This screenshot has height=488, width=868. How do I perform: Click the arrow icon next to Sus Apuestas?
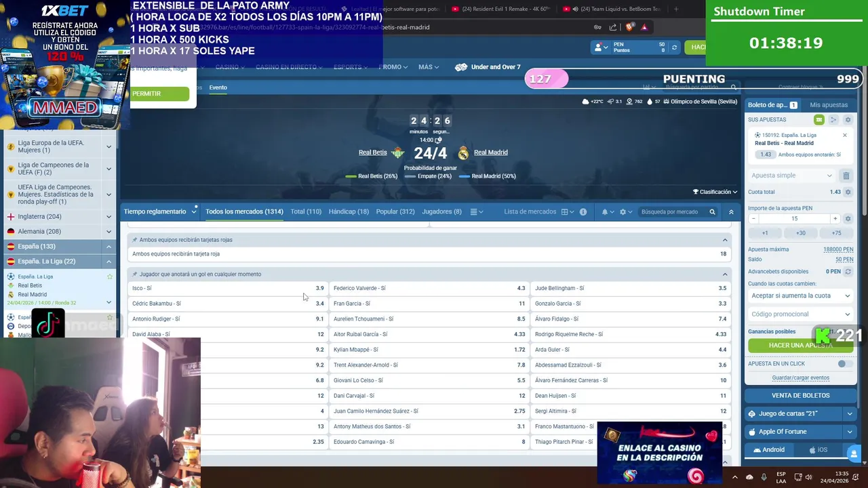pos(833,120)
